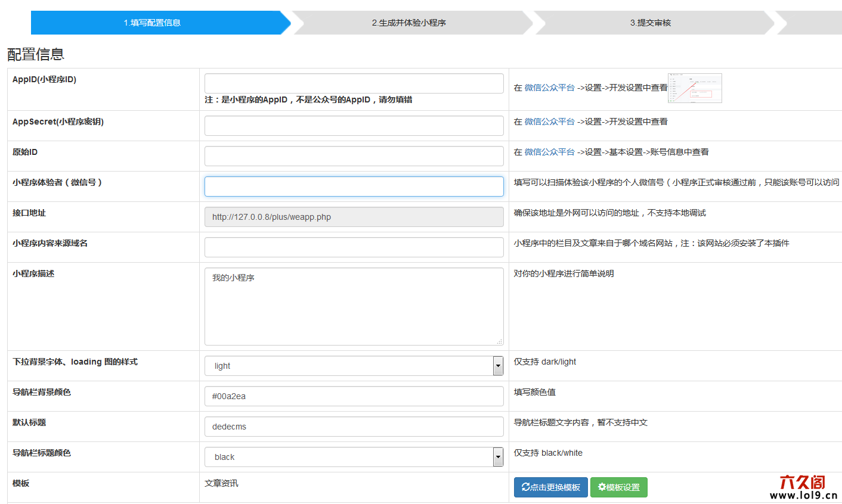Image resolution: width=842 pixels, height=504 pixels.
Task: Focus the 小程序体验者 WeChat ID field
Action: click(x=354, y=186)
